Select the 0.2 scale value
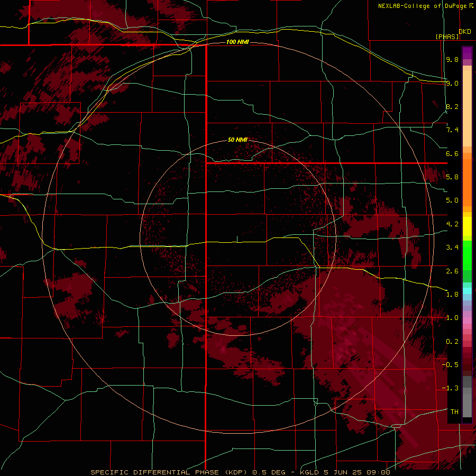The height and width of the screenshot is (476, 476). click(452, 342)
